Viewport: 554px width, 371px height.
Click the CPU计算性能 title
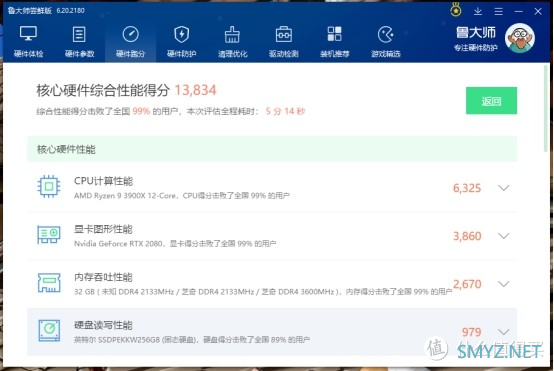pos(103,181)
